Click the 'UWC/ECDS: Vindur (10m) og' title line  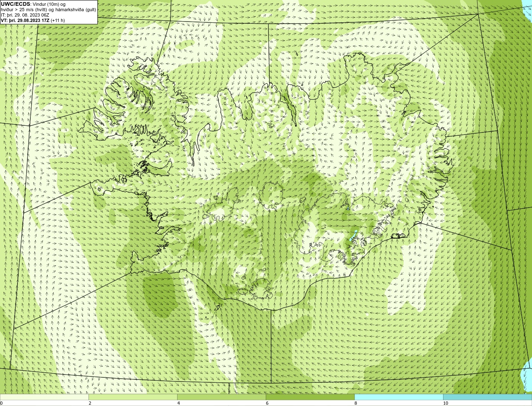pyautogui.click(x=33, y=4)
